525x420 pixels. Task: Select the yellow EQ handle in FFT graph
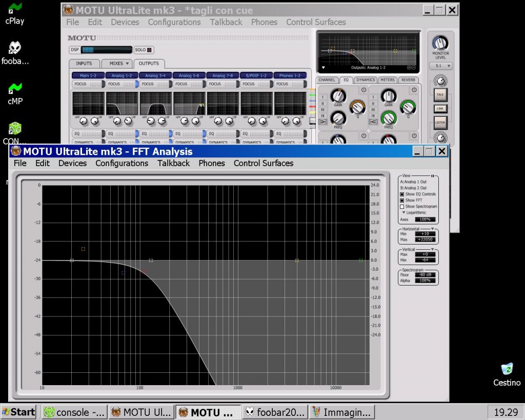[297, 260]
